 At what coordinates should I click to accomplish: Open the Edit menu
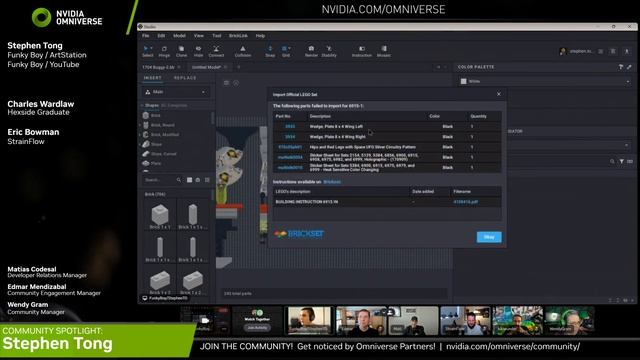click(x=161, y=36)
